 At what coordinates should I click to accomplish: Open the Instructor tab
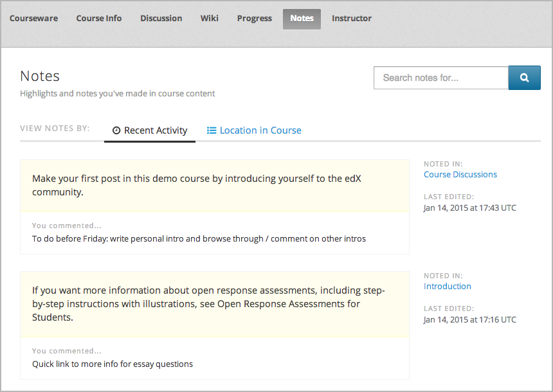pos(352,19)
